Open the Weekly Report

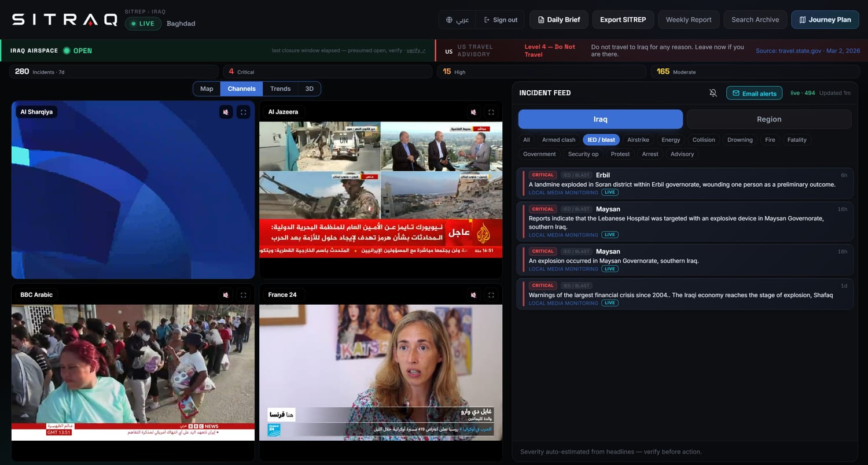[689, 20]
